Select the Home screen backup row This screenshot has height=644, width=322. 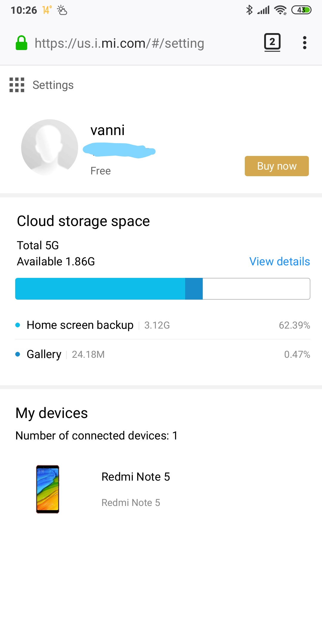(x=162, y=325)
